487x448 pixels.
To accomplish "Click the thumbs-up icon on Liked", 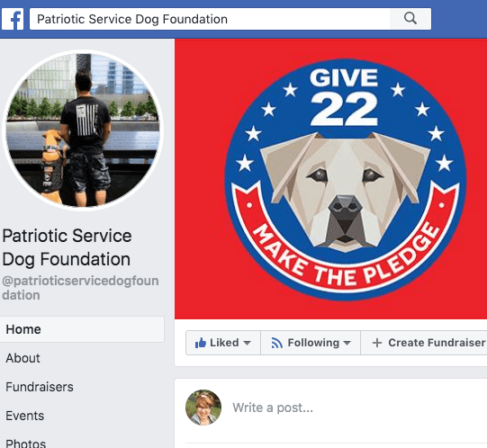I will (x=201, y=343).
